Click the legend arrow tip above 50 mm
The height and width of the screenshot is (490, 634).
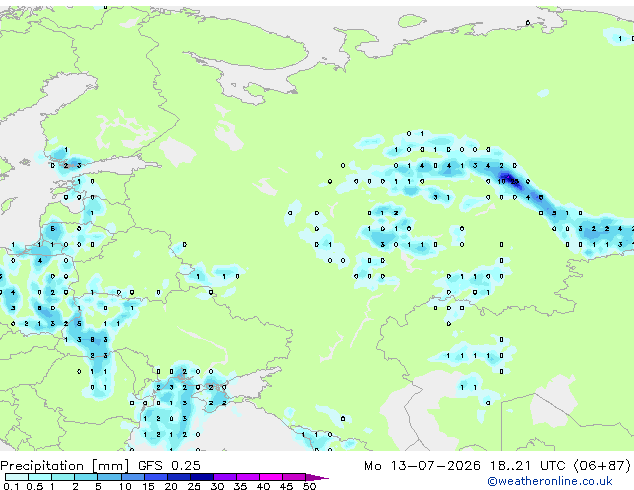pyautogui.click(x=317, y=477)
